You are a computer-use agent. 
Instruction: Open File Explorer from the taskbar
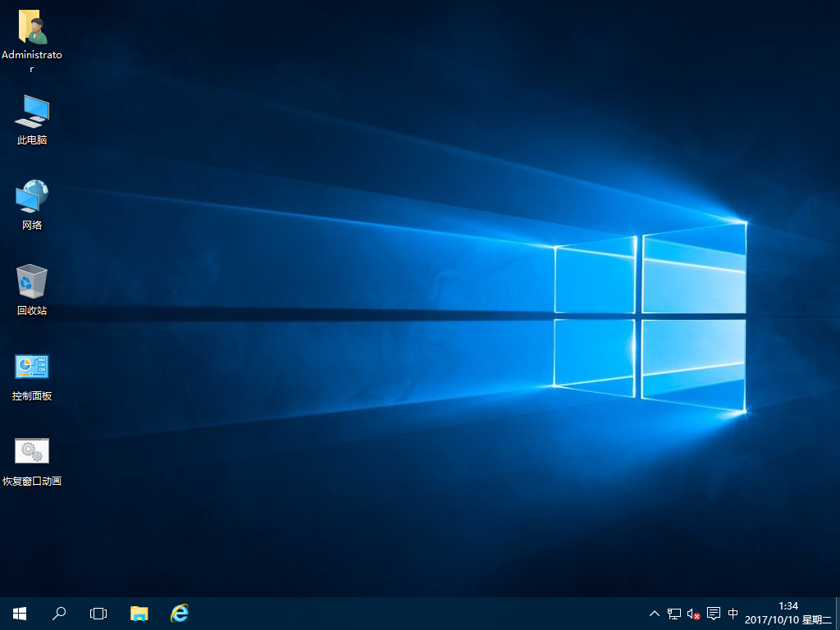(x=139, y=613)
